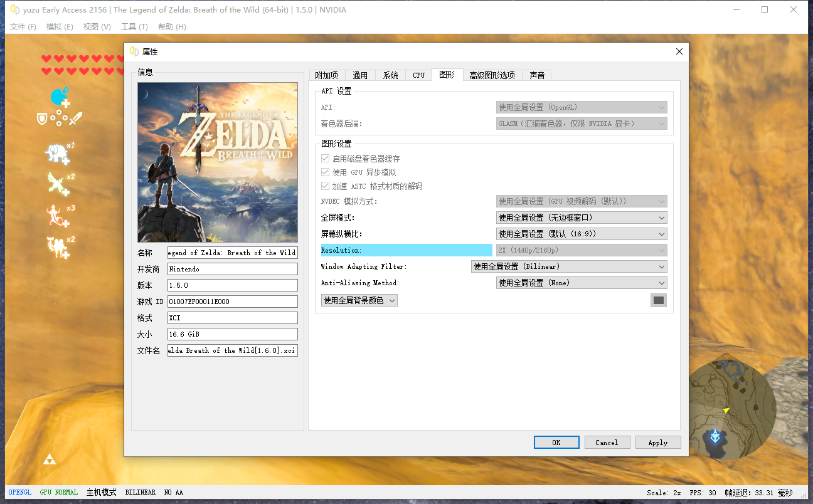The image size is (813, 504).
Task: Click the 格式 field showing XCI
Action: [x=233, y=318]
